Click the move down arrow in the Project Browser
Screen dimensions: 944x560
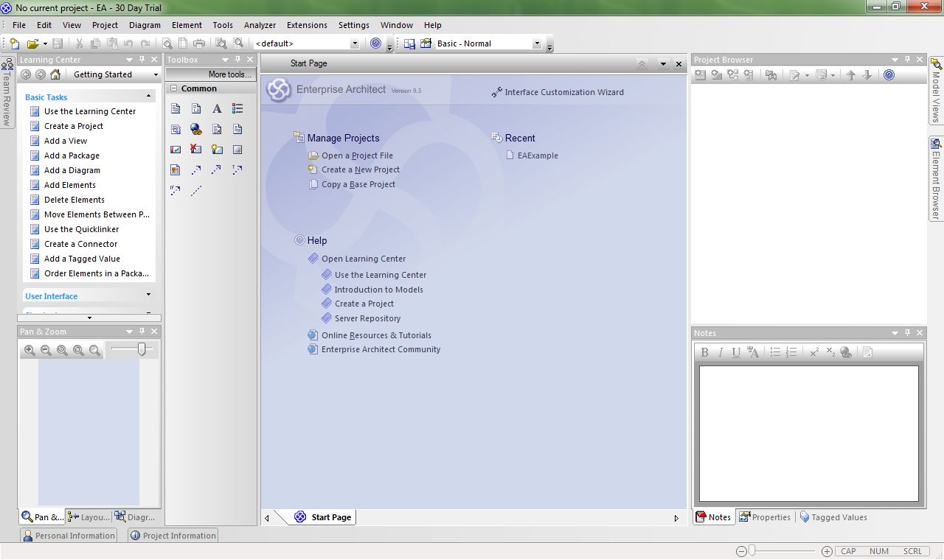(867, 75)
